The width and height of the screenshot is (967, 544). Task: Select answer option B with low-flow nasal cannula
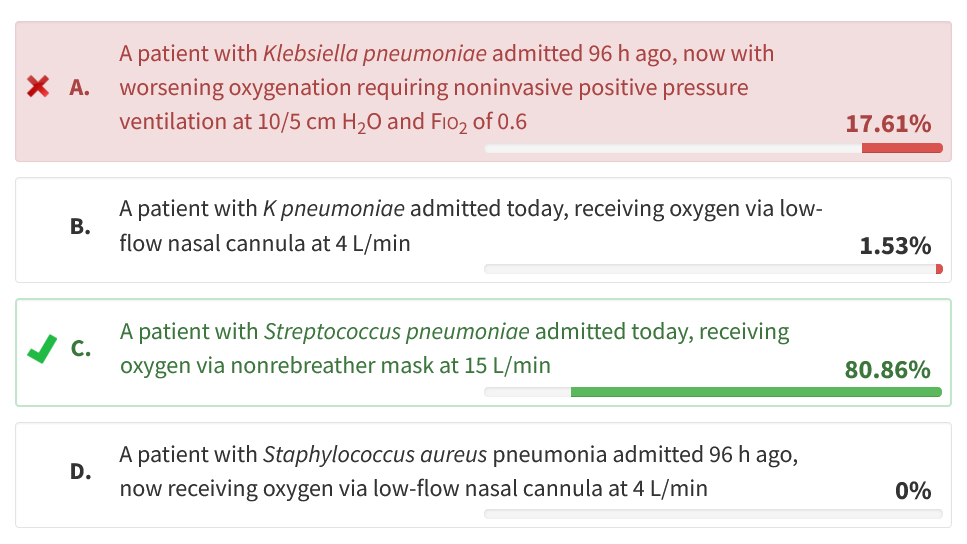[470, 226]
